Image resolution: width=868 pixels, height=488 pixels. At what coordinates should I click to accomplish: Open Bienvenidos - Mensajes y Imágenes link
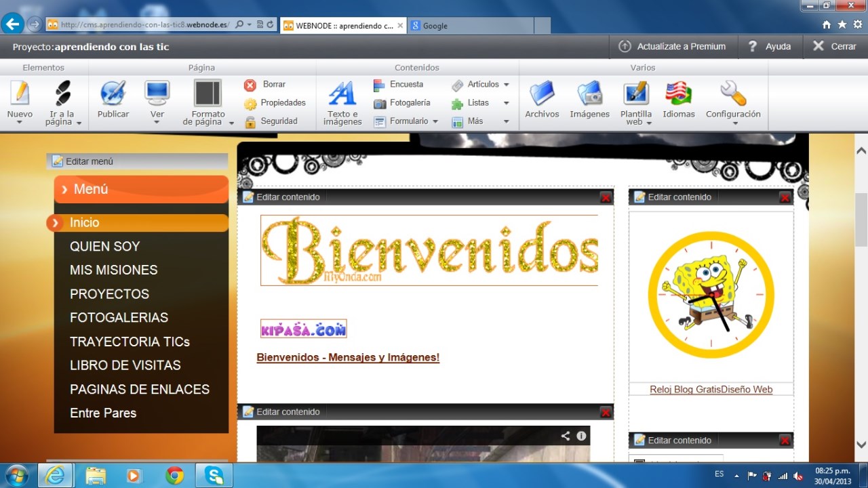click(x=348, y=357)
